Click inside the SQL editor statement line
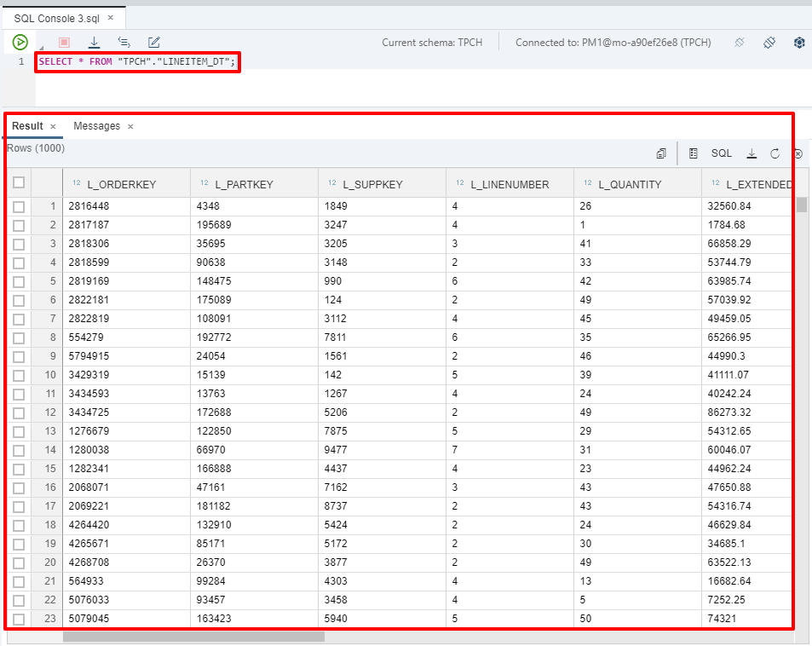 136,61
